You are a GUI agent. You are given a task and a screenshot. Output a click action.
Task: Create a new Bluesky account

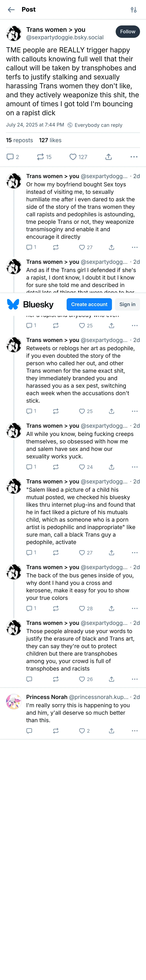[89, 304]
